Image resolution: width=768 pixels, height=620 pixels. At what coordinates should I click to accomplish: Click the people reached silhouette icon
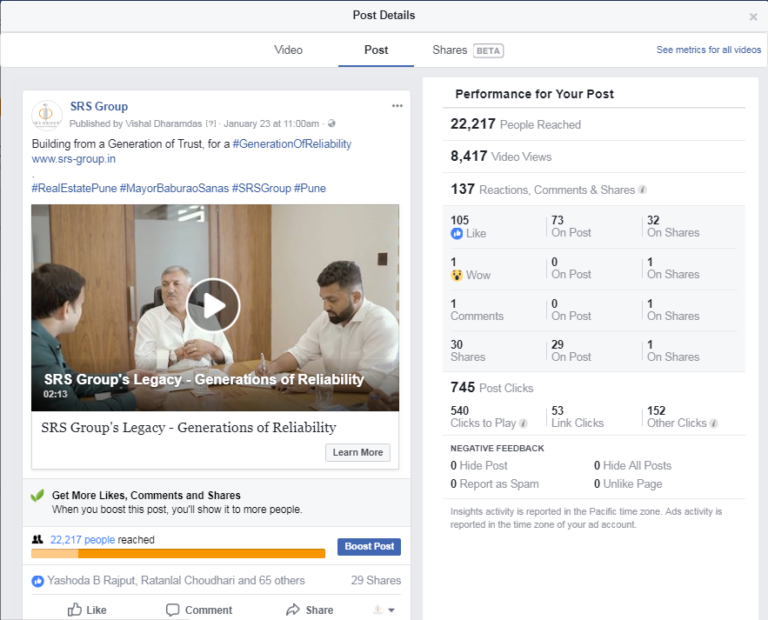coord(38,539)
